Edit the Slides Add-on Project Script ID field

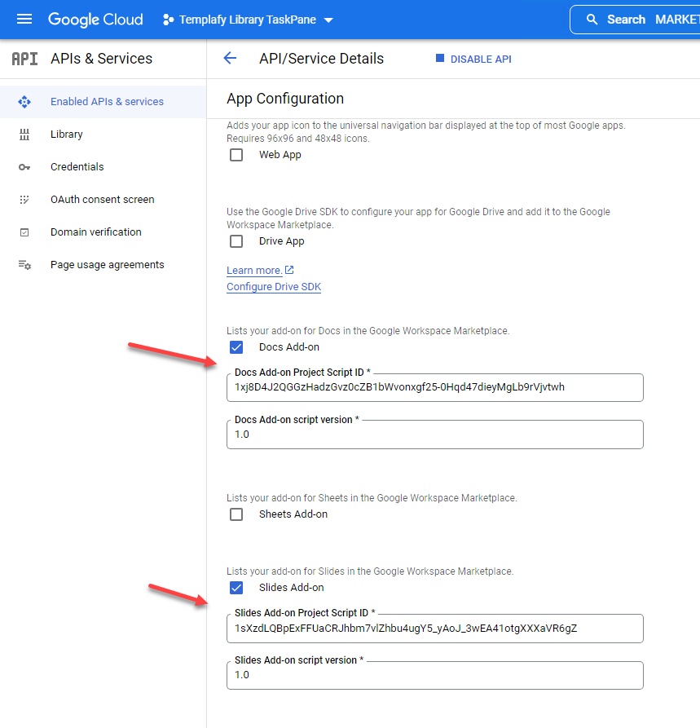click(x=435, y=629)
